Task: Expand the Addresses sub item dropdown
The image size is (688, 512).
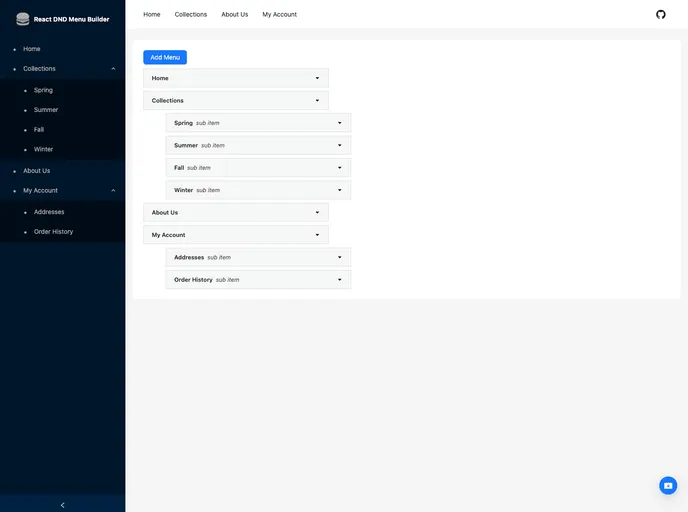Action: click(340, 257)
